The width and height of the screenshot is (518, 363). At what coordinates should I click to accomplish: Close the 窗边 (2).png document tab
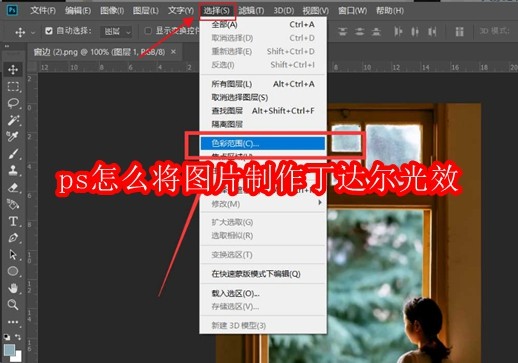pyautogui.click(x=173, y=52)
